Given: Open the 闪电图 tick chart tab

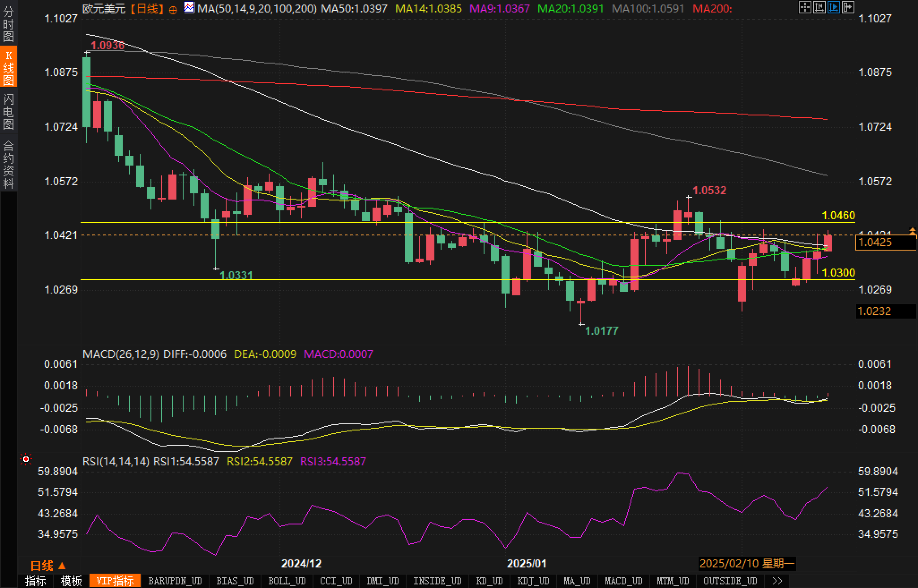Looking at the screenshot, I should point(9,111).
